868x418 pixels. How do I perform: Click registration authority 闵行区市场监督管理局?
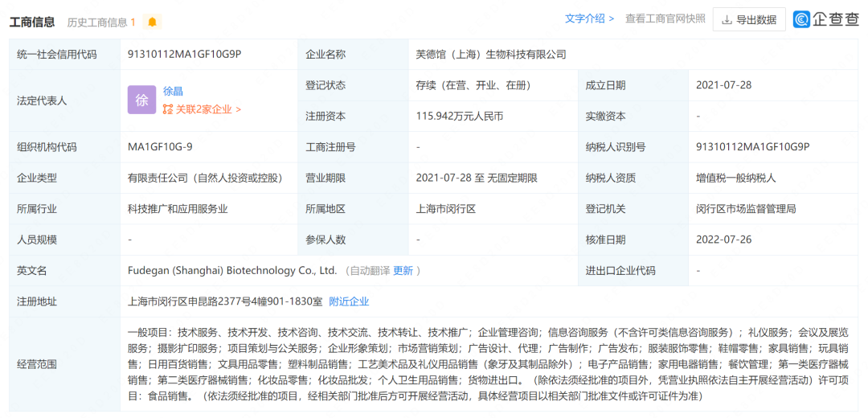point(746,209)
